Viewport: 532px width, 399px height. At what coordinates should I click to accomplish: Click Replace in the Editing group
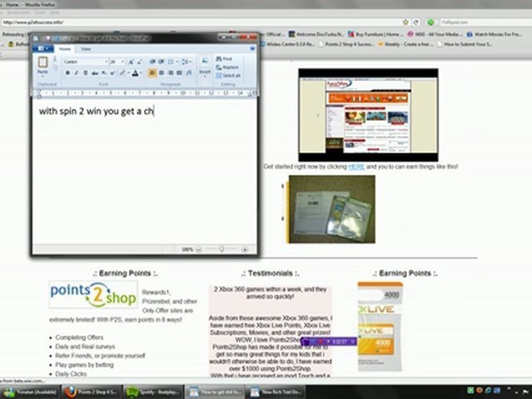click(227, 67)
